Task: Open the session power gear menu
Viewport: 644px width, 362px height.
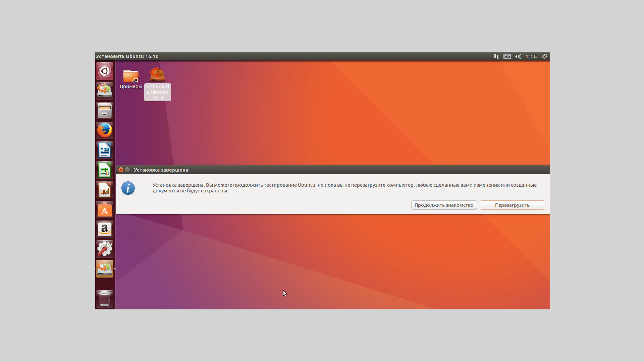Action: (x=545, y=56)
